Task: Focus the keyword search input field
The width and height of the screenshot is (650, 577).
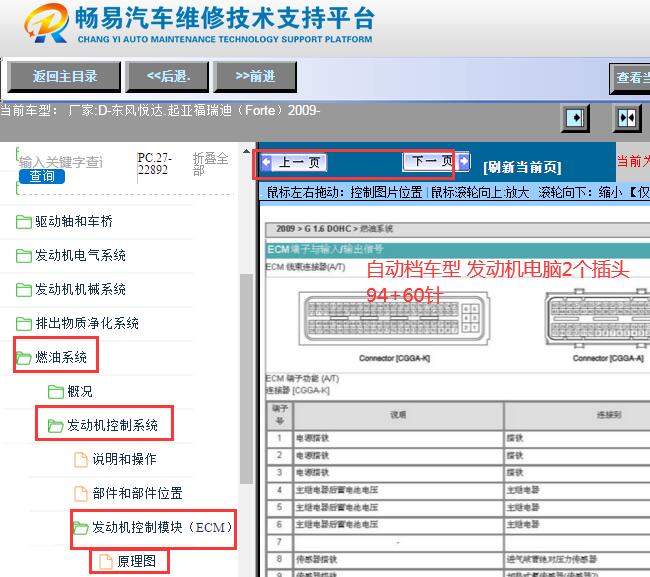Action: 61,162
